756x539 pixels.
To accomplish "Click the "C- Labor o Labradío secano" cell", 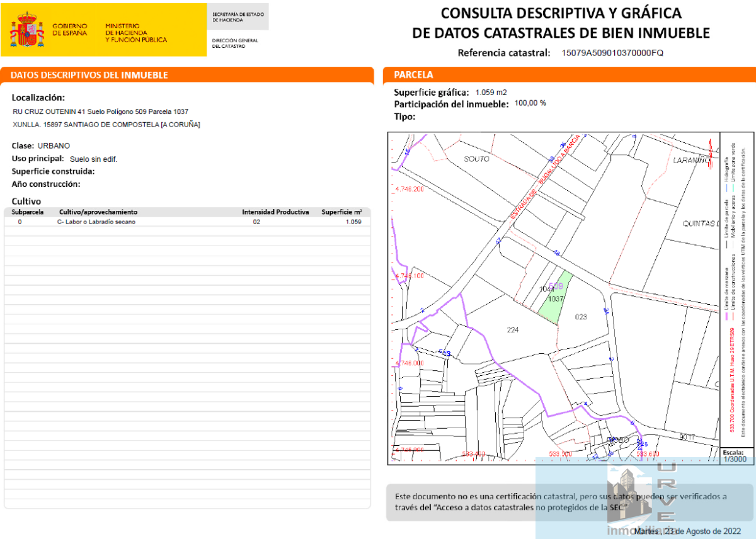I will pos(96,222).
